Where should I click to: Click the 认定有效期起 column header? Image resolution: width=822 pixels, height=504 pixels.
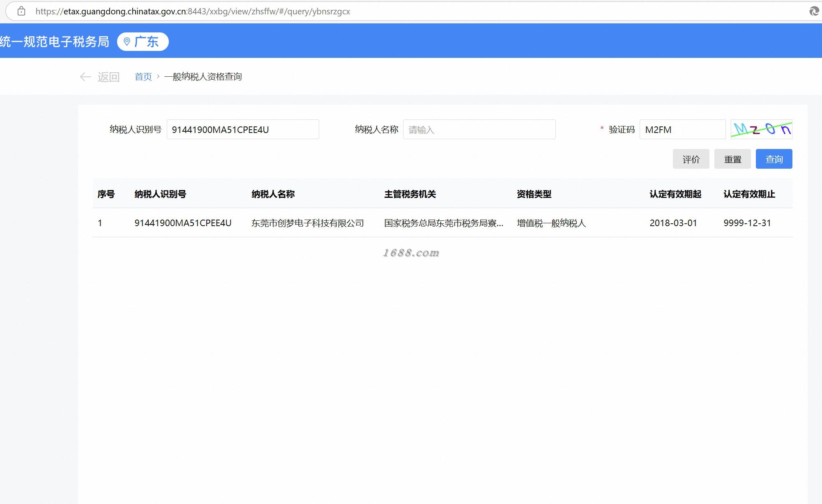675,194
